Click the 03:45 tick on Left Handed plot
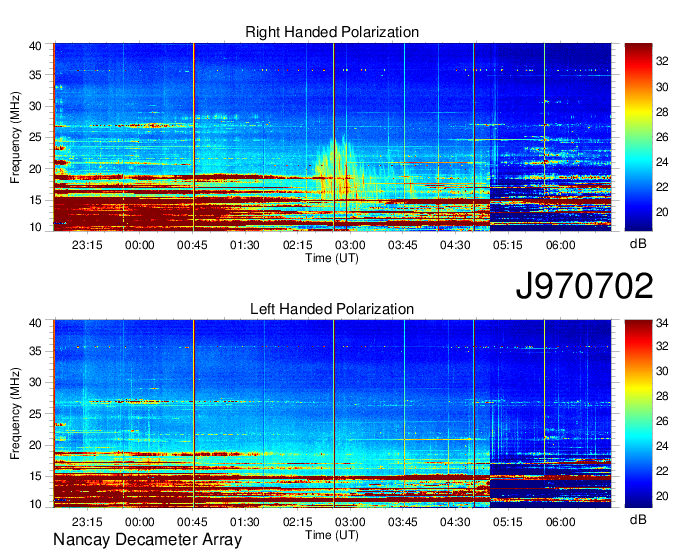680x552 pixels. (x=402, y=522)
